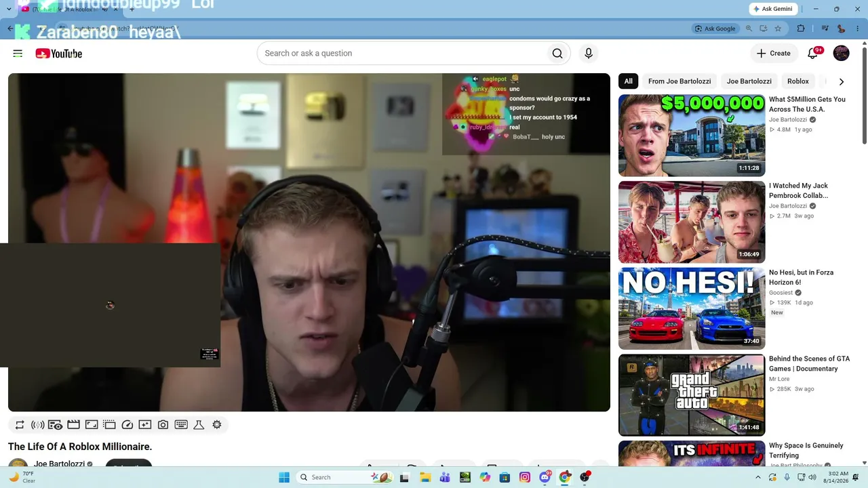The image size is (868, 488).
Task: Open the Windows Start menu
Action: [x=284, y=477]
